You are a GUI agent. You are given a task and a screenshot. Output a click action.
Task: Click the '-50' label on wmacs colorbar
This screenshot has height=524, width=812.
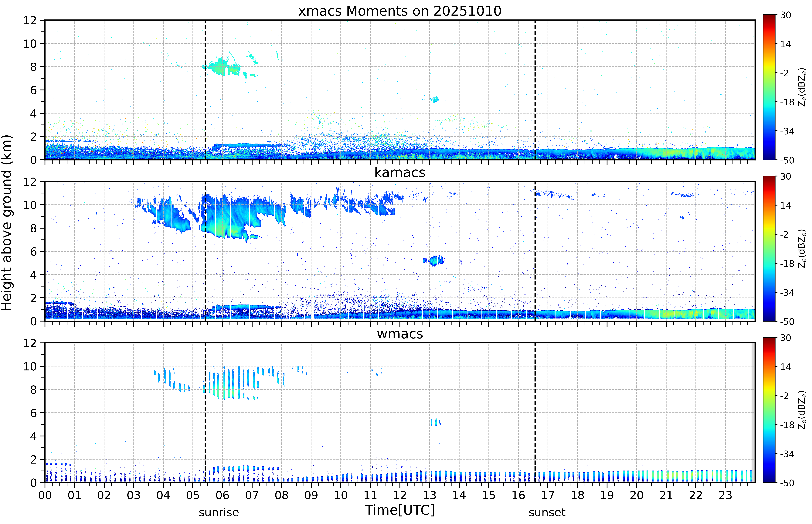click(787, 483)
